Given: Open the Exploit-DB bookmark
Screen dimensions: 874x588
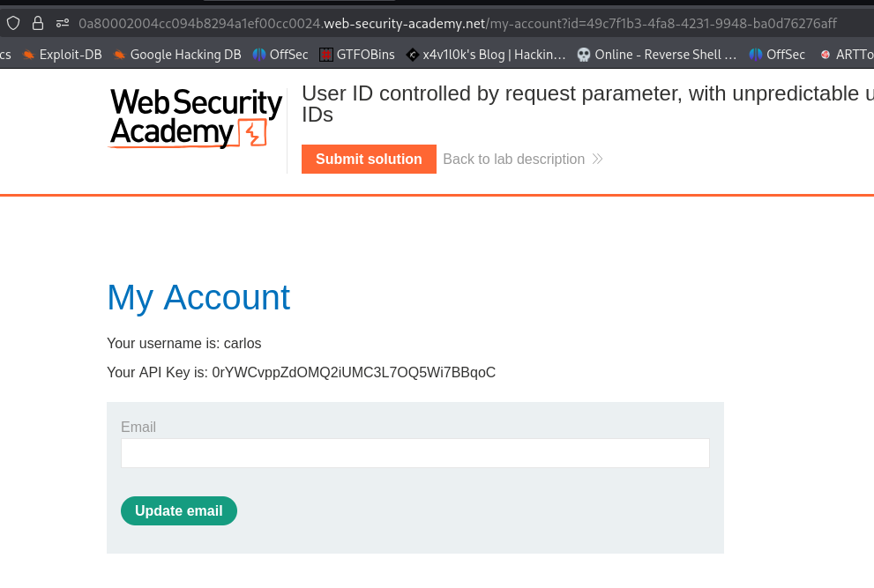Looking at the screenshot, I should pyautogui.click(x=63, y=55).
